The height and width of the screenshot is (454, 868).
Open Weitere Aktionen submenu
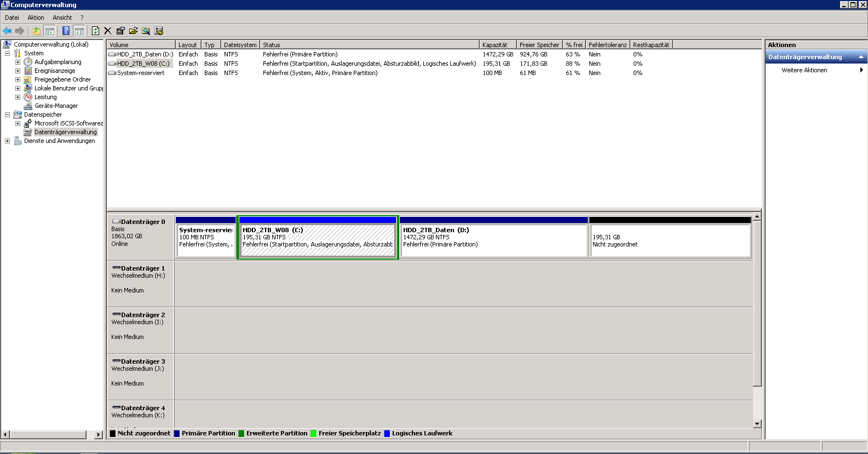816,70
